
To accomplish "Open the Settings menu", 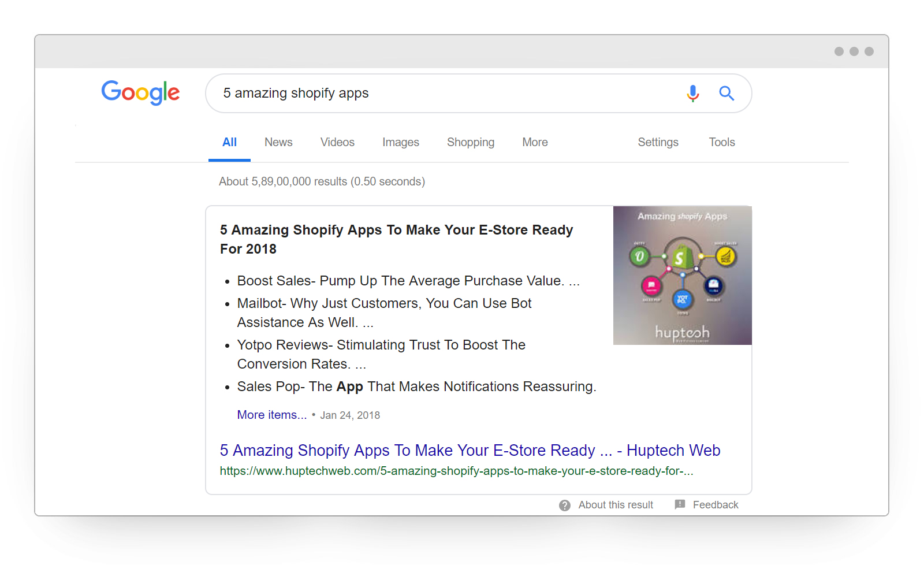I will (x=658, y=142).
